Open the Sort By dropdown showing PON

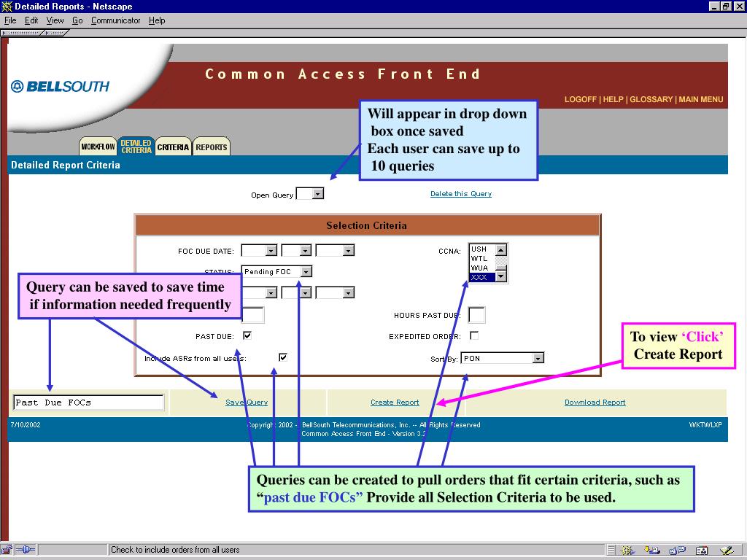tap(502, 358)
